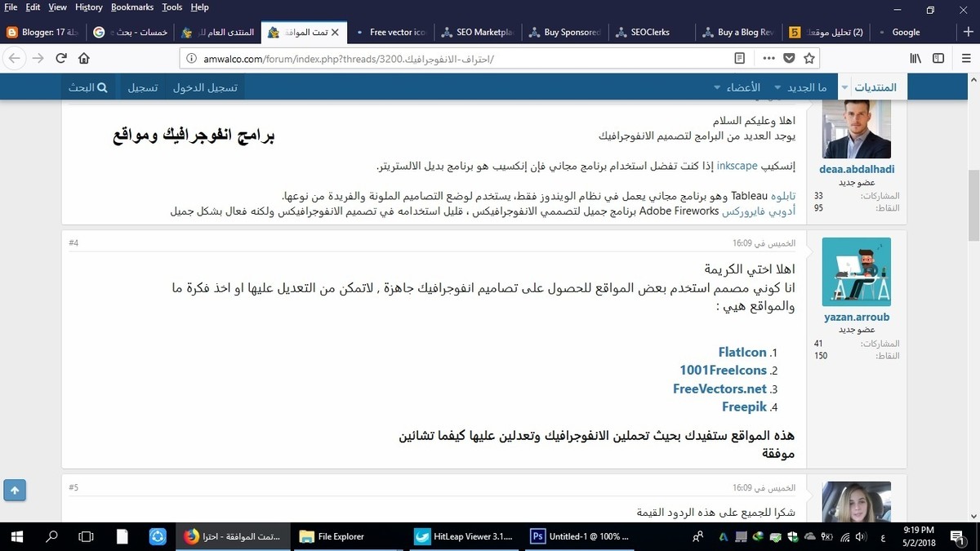Open deaa.abdalhadi user profile name
980x551 pixels.
[x=856, y=169]
